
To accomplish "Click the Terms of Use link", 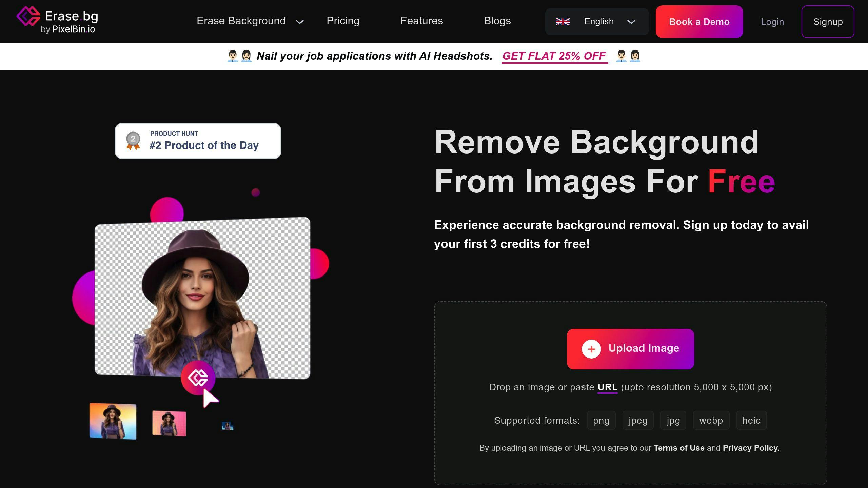I will 679,447.
